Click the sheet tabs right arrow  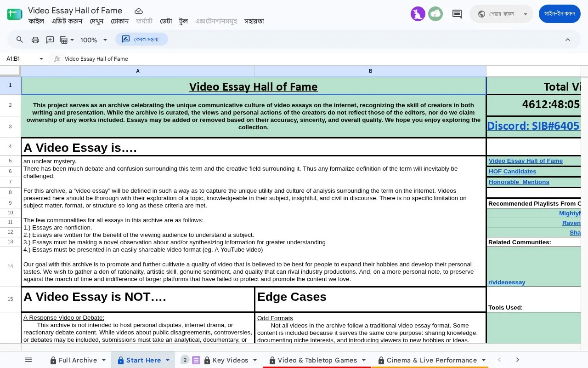click(517, 360)
